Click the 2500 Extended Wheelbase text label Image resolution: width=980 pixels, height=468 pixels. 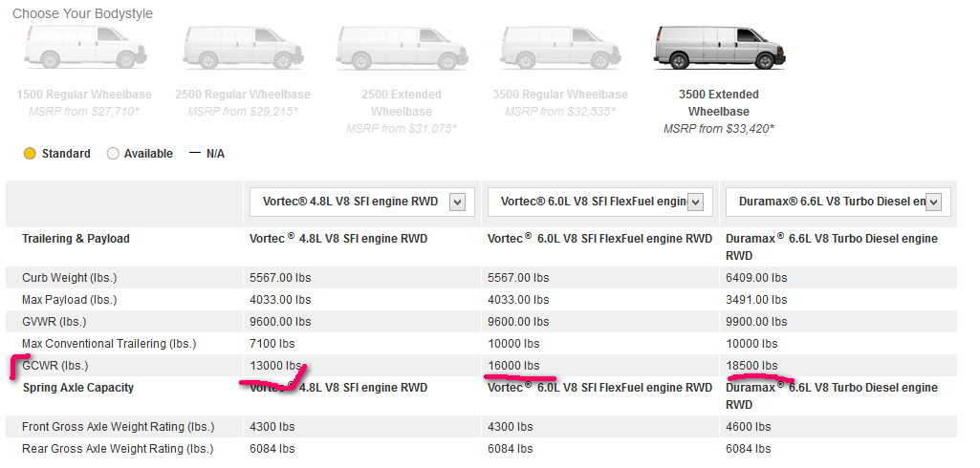401,103
